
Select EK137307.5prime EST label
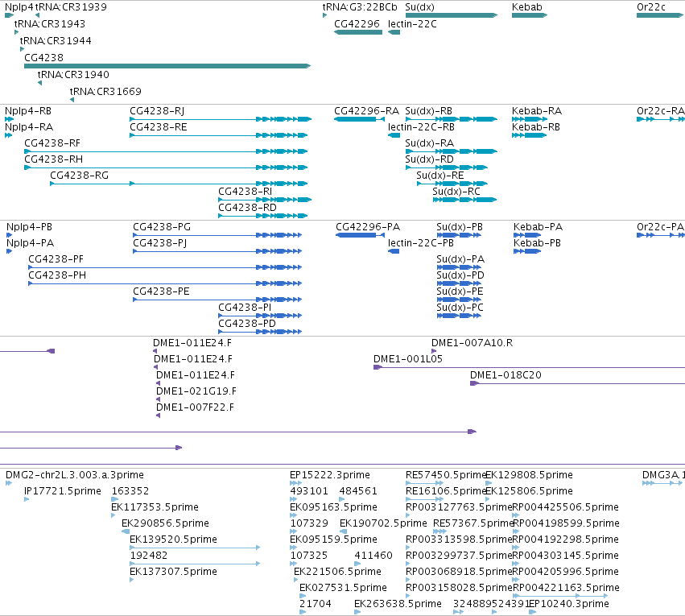[173, 572]
